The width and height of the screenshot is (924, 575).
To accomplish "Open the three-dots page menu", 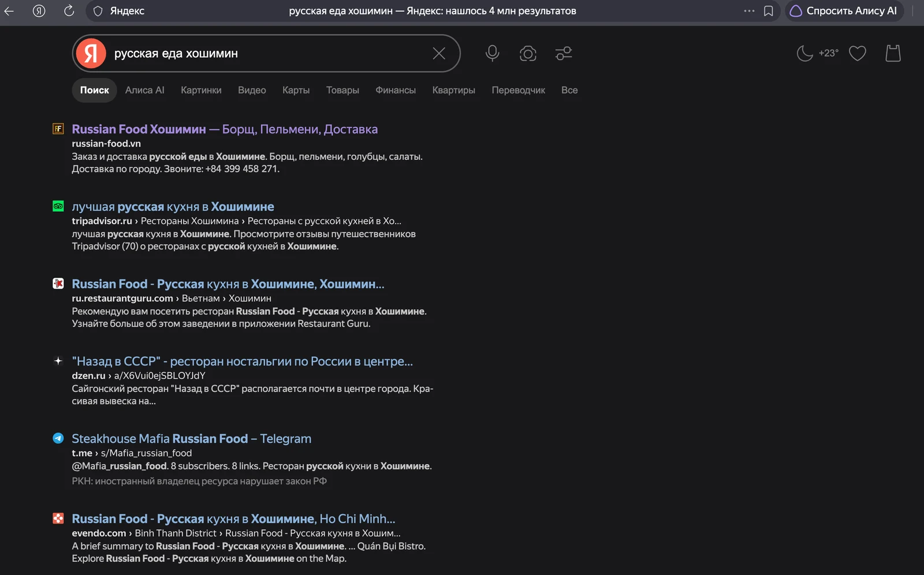I will click(749, 11).
